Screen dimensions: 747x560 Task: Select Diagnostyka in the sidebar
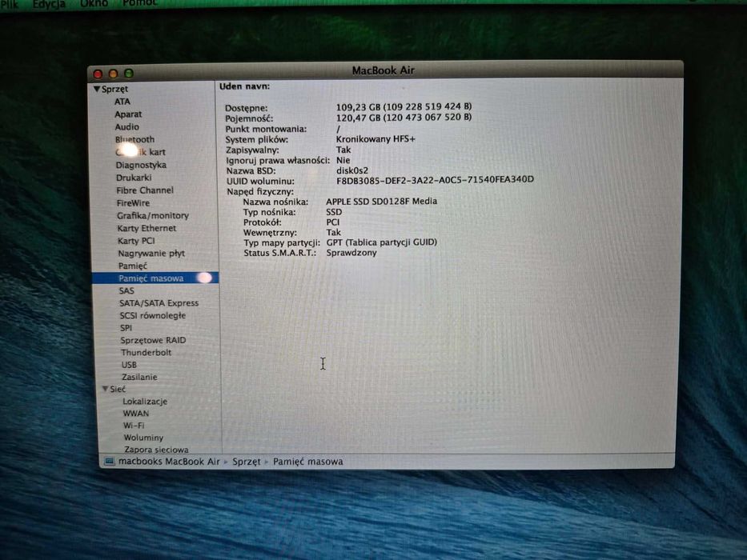[x=141, y=166]
